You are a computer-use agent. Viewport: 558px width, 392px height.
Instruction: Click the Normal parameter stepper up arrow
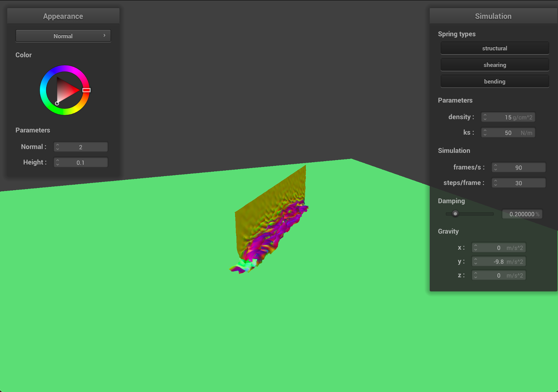[x=57, y=145]
